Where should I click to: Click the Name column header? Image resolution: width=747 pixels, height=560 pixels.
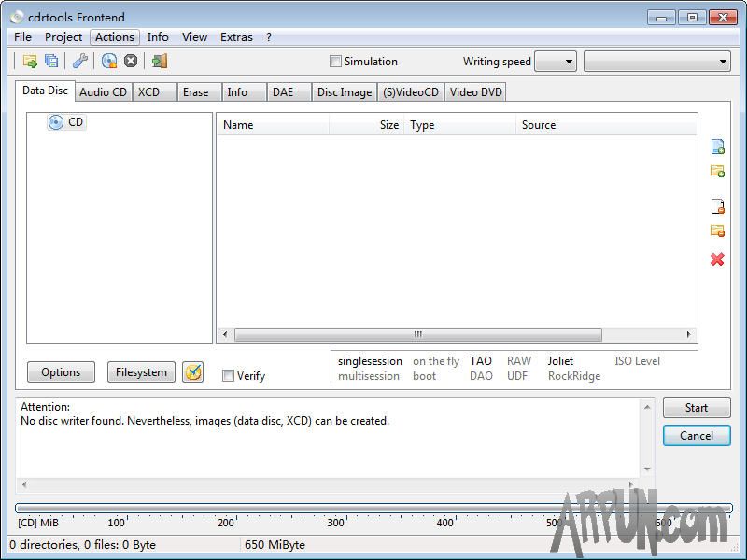tap(274, 125)
